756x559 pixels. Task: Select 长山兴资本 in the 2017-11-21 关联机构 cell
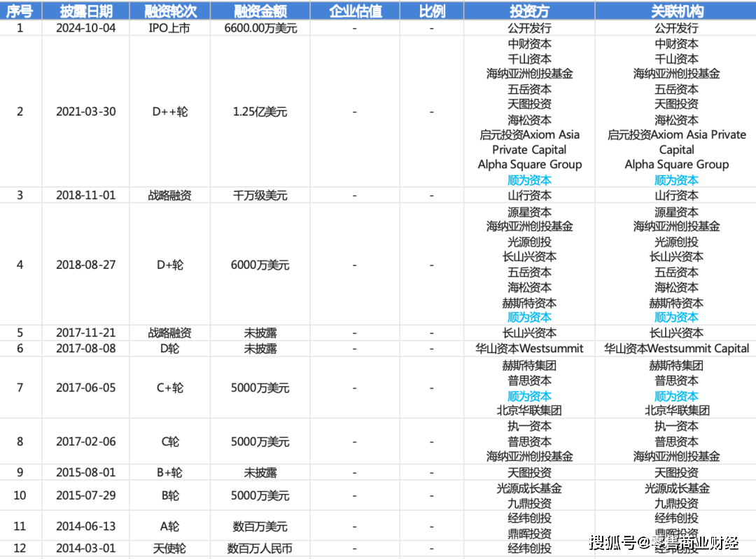(676, 333)
